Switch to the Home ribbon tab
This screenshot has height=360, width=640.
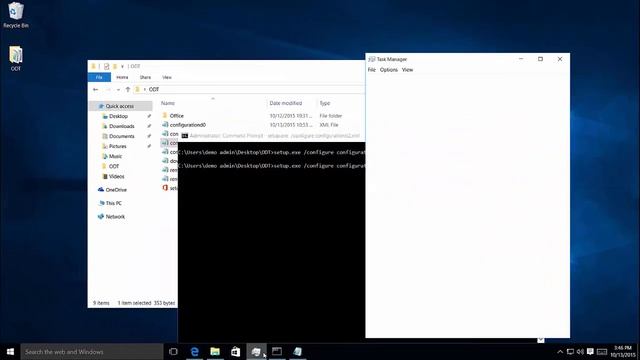(122, 77)
